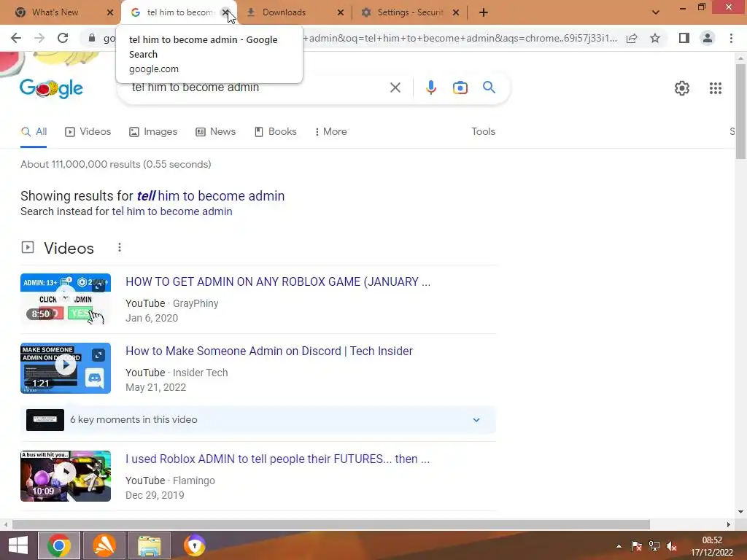Click the muted volume tray icon
Screen dimensions: 747x560
tap(672, 546)
